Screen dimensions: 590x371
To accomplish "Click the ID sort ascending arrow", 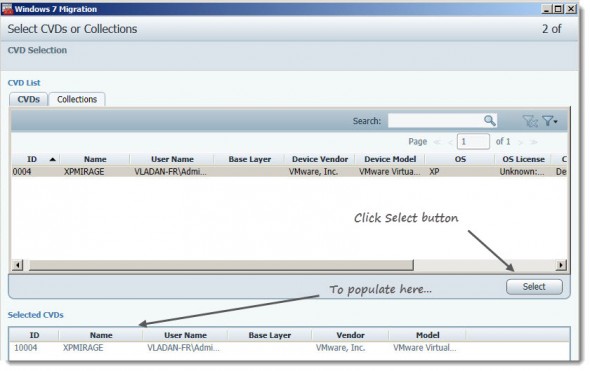I will 52,160.
